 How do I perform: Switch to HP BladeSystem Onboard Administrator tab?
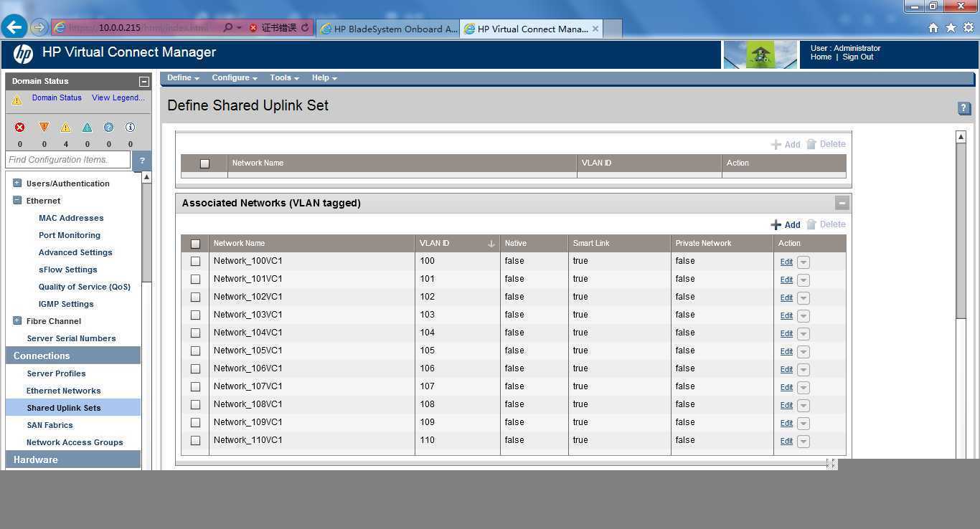point(388,29)
